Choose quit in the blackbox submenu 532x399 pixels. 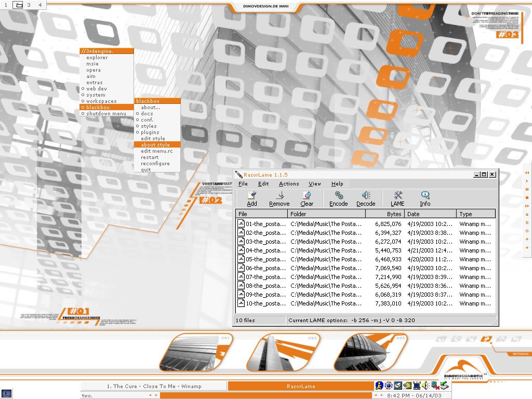tap(157, 169)
